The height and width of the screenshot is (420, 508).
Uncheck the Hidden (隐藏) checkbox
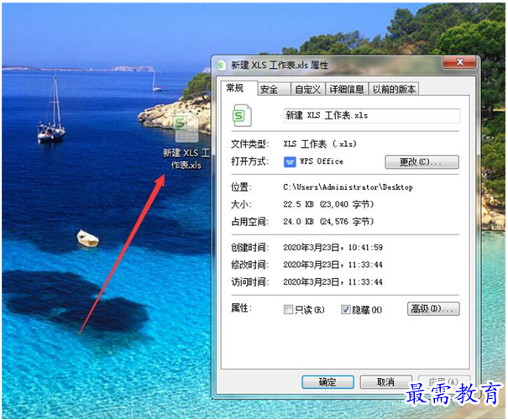pos(346,309)
